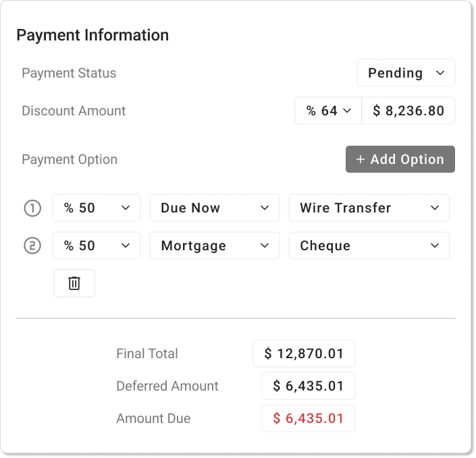Click the circled number 1 option marker

[x=32, y=208]
